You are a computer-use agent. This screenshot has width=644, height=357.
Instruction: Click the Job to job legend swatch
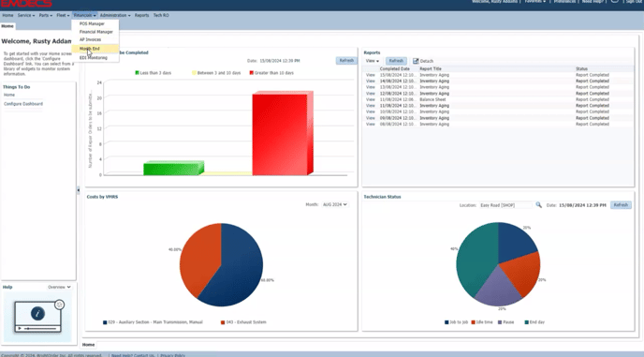tap(446, 322)
